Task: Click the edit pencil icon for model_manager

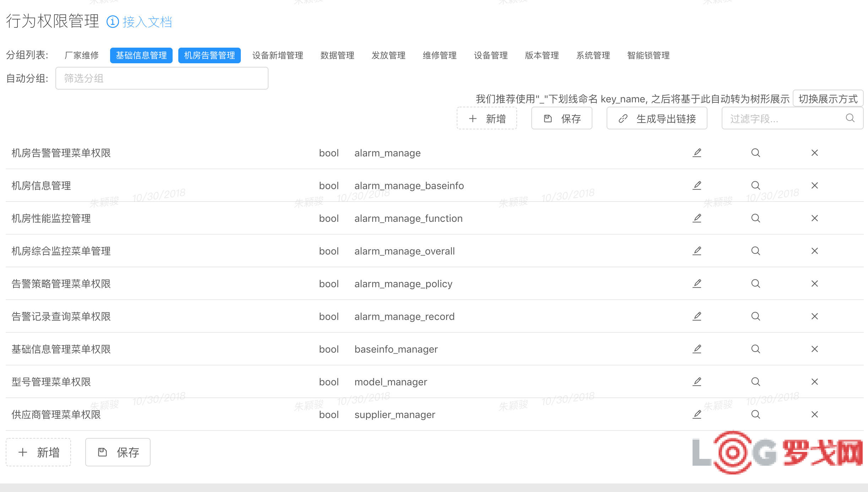Action: point(696,381)
